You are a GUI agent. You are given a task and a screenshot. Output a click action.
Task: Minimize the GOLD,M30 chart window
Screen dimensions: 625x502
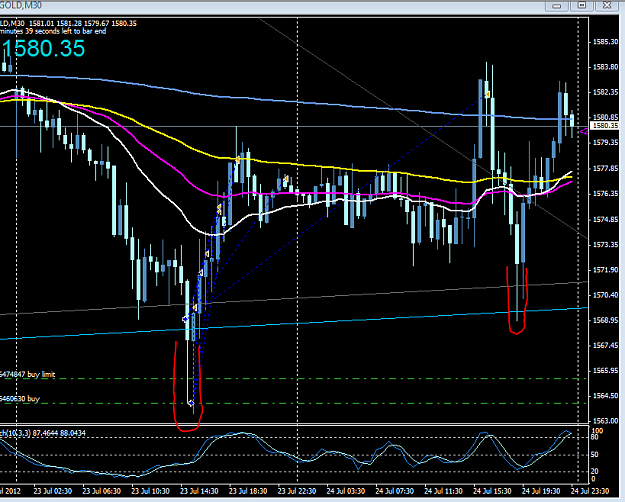[x=557, y=5]
